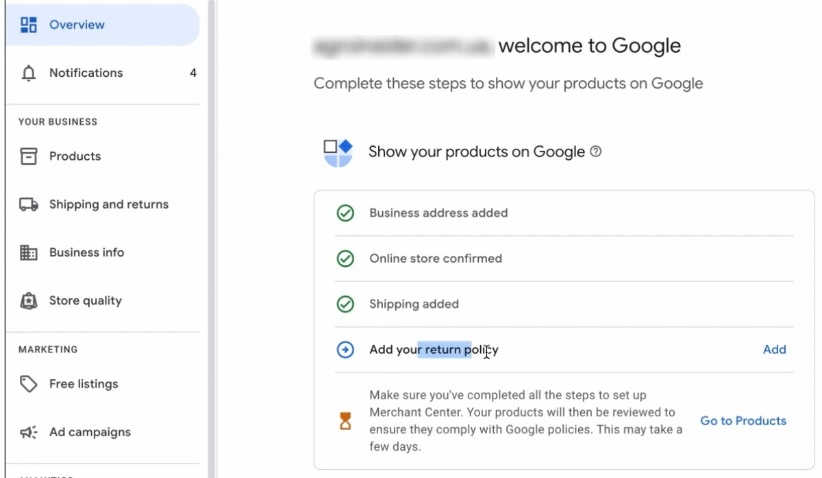Open the Shipping and returns menu item

[108, 204]
